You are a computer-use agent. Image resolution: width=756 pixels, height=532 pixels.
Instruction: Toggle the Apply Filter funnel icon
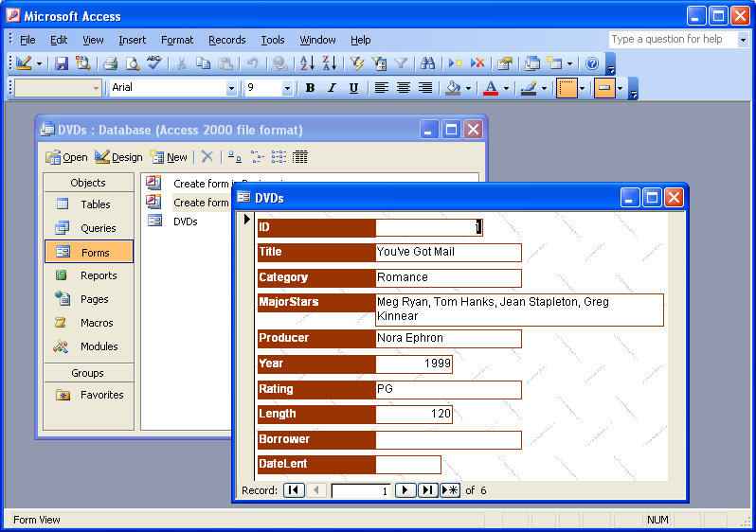(x=401, y=63)
